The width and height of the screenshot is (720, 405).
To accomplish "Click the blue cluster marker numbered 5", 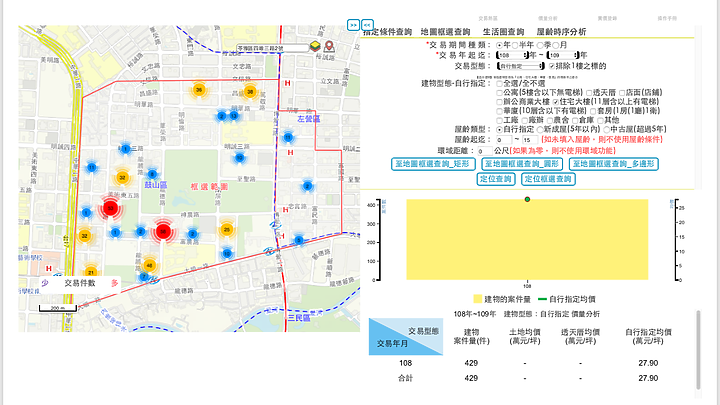I will pyautogui.click(x=299, y=240).
